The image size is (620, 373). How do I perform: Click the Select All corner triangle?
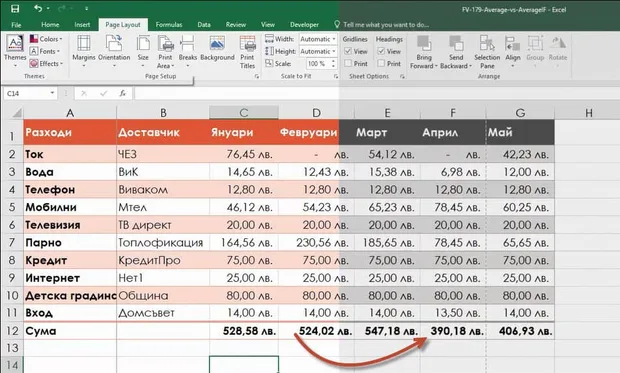[x=16, y=113]
